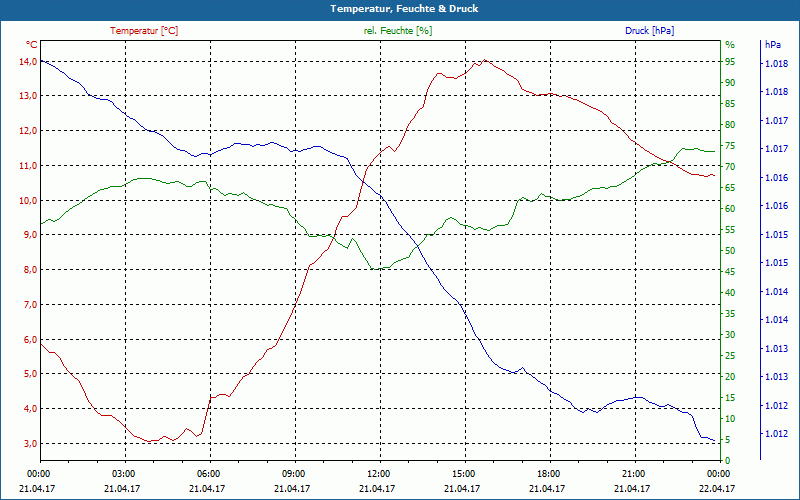Select the blue "Druck [hPa]" legend label
The width and height of the screenshot is (800, 500).
tap(649, 31)
